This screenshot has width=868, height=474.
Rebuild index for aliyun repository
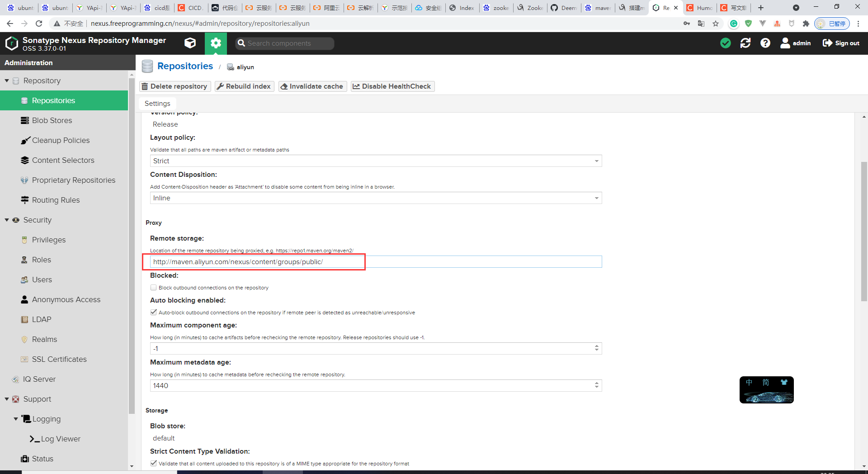click(x=244, y=86)
